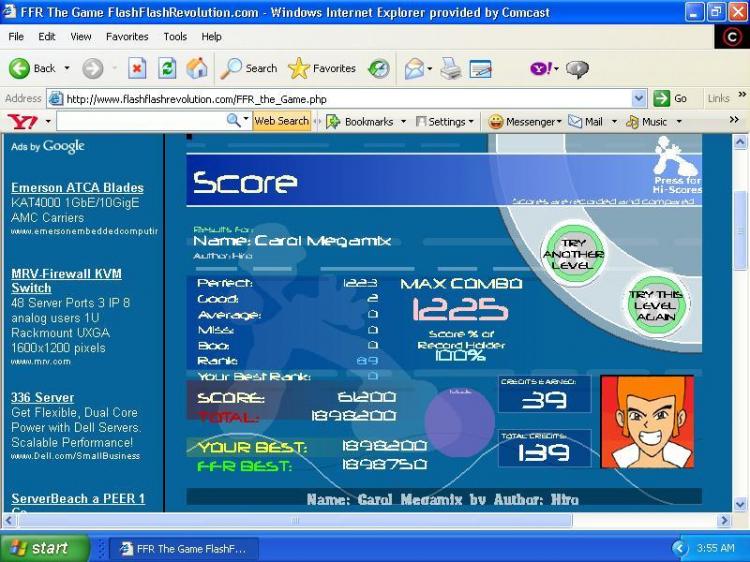Expand the Mail toolbar dropdown arrow

click(430, 69)
